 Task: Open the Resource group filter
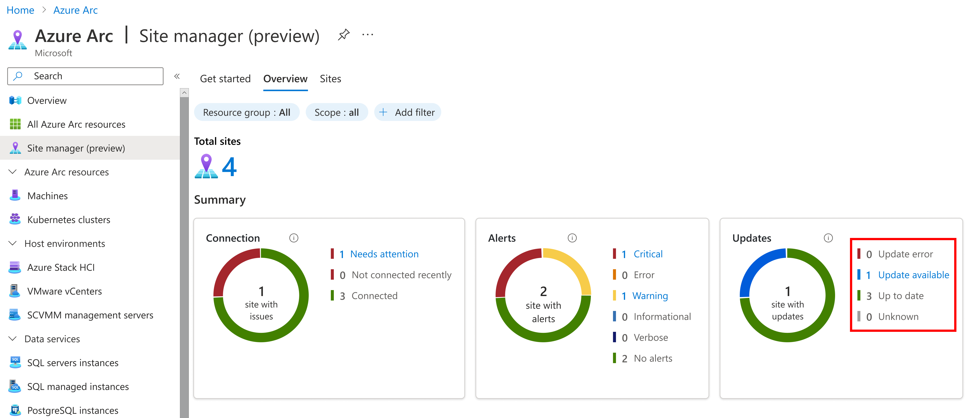click(246, 112)
